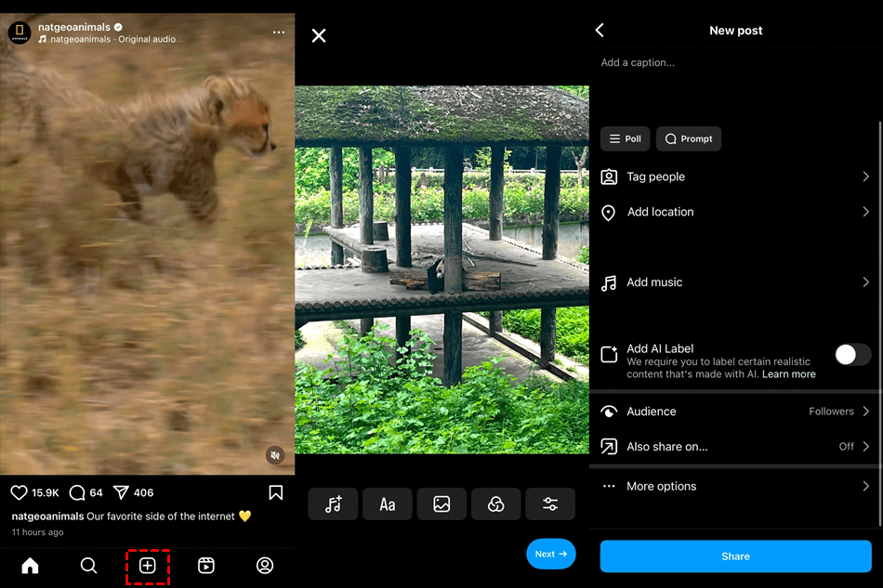This screenshot has height=588, width=883.
Task: Expand Tag people chevron
Action: point(866,176)
